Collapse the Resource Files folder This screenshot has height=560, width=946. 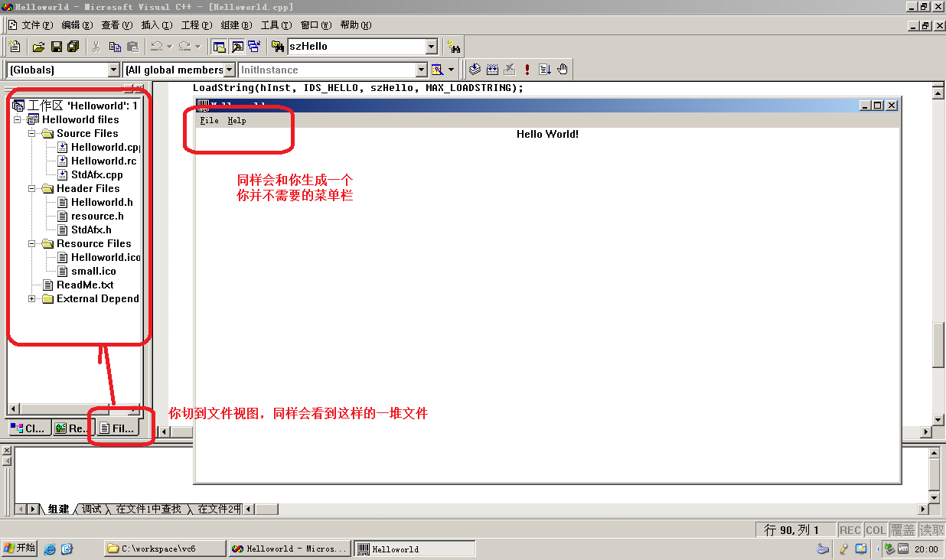[x=32, y=243]
